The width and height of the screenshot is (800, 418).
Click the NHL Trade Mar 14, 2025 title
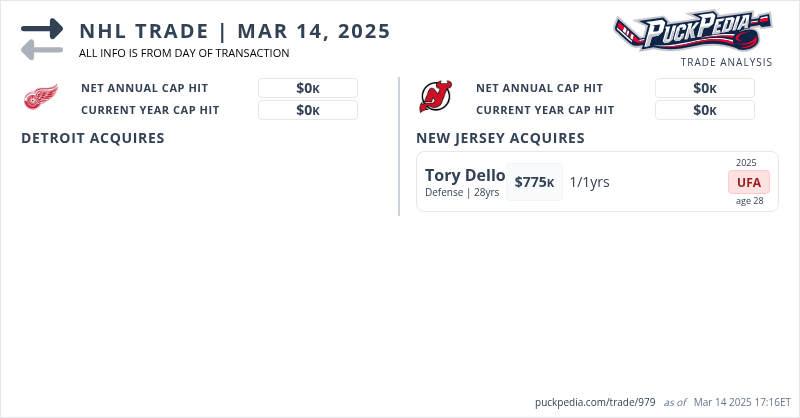(234, 31)
